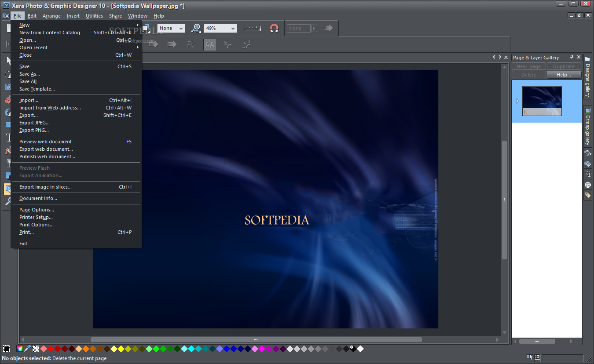Open the Fill gallery bucket icon on right sidebar
The image size is (594, 364).
click(588, 164)
